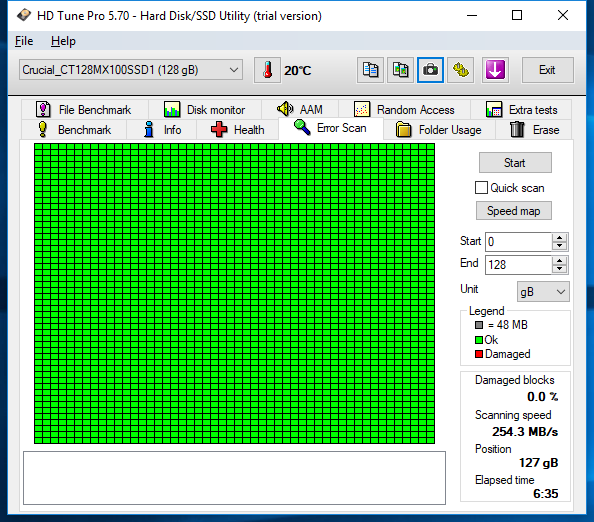
Task: Click the green Ok legend swatch
Action: [479, 340]
